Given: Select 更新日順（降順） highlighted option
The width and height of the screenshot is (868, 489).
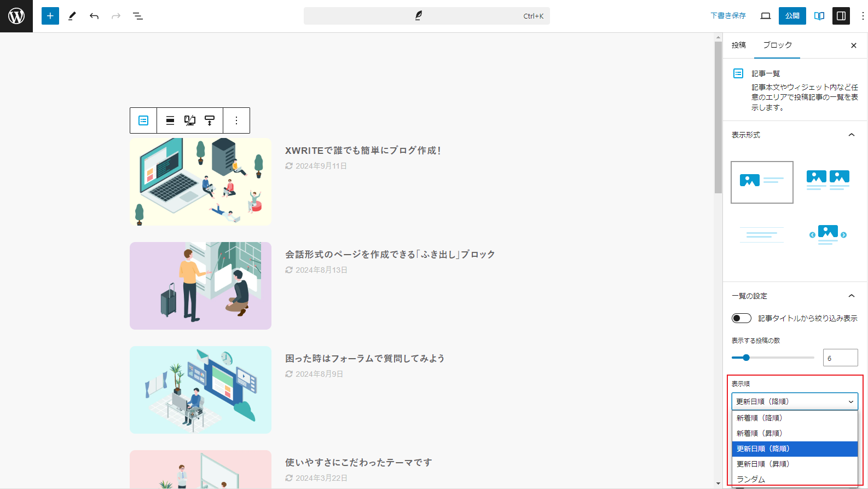Looking at the screenshot, I should point(795,448).
